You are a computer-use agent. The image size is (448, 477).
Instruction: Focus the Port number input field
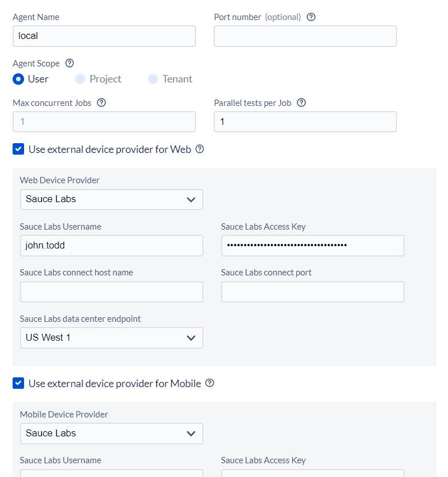[x=305, y=36]
